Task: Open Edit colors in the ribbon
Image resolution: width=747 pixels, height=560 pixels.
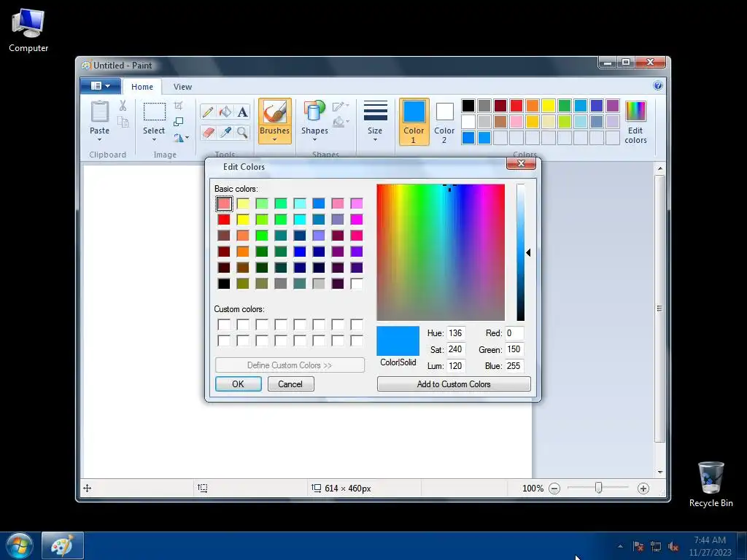Action: (x=635, y=122)
